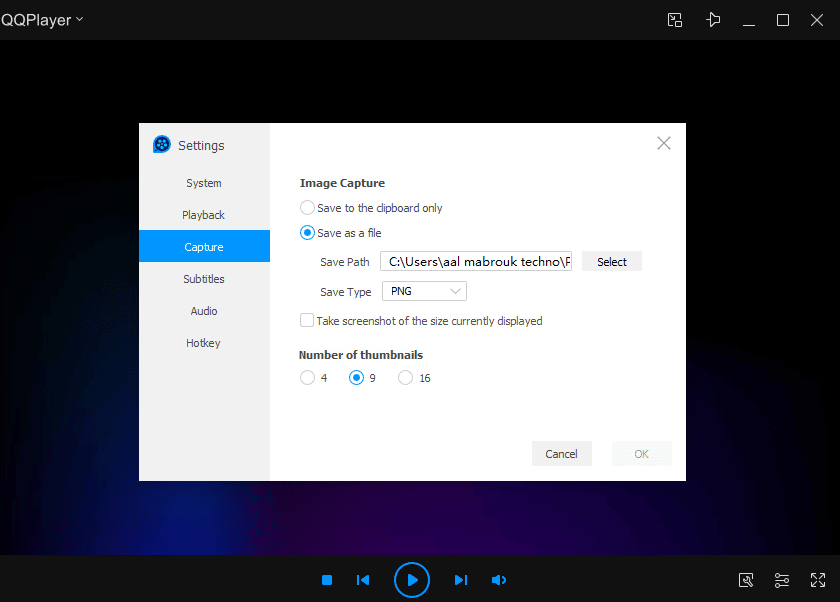Skip to the next track
Image resolution: width=840 pixels, height=602 pixels.
tap(461, 580)
